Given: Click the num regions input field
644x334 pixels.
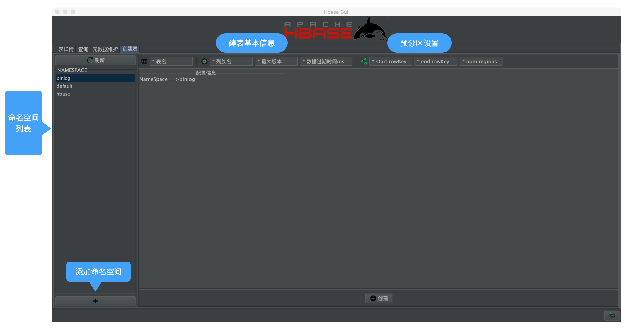Looking at the screenshot, I should [x=481, y=61].
